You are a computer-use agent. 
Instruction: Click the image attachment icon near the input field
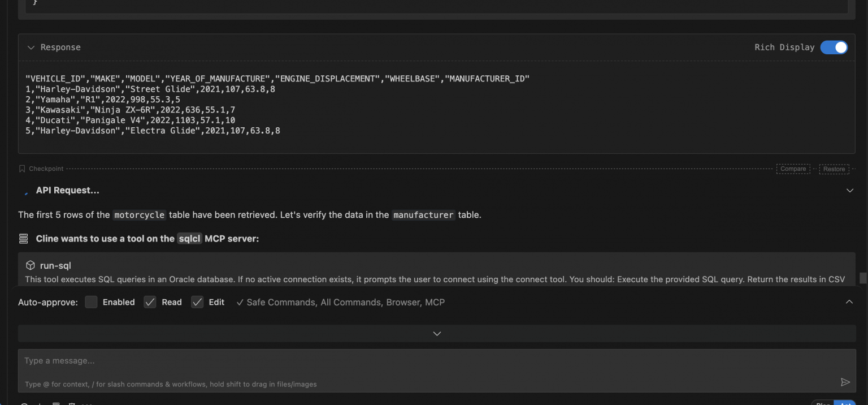click(x=56, y=403)
